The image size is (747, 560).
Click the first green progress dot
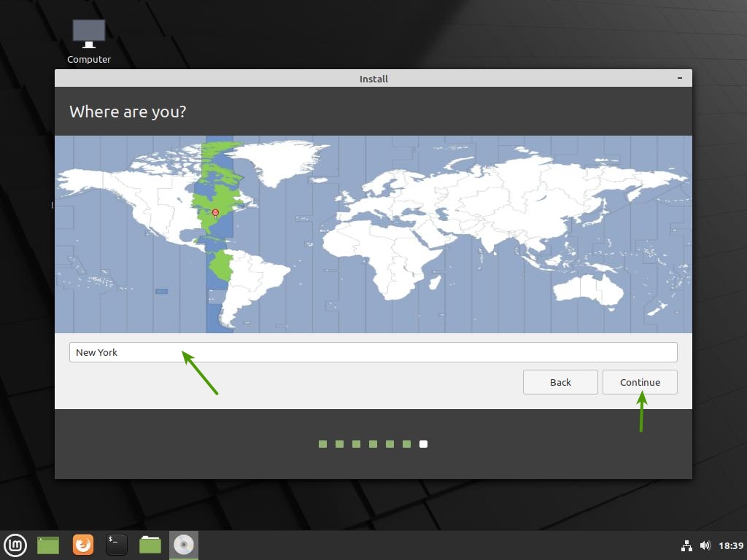click(322, 444)
